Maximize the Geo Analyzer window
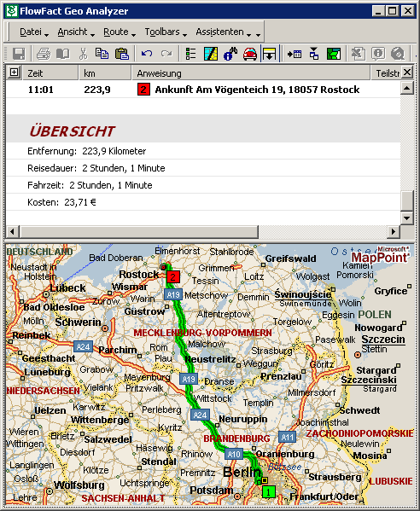This screenshot has width=420, height=511. click(393, 11)
